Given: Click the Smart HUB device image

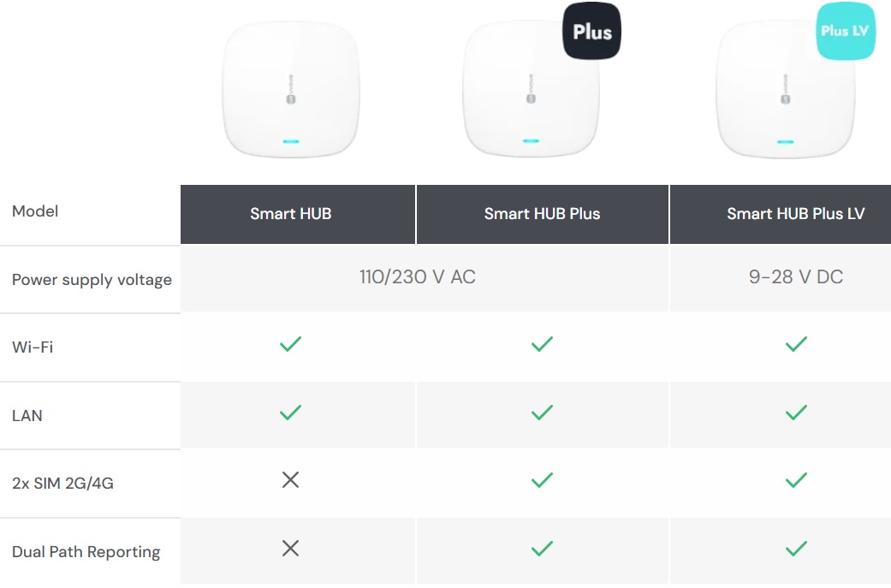Looking at the screenshot, I should (290, 91).
